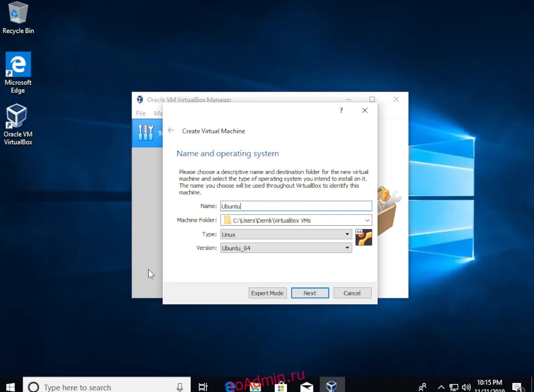The height and width of the screenshot is (392, 534).
Task: Show hidden system tray icons
Action: [x=441, y=387]
